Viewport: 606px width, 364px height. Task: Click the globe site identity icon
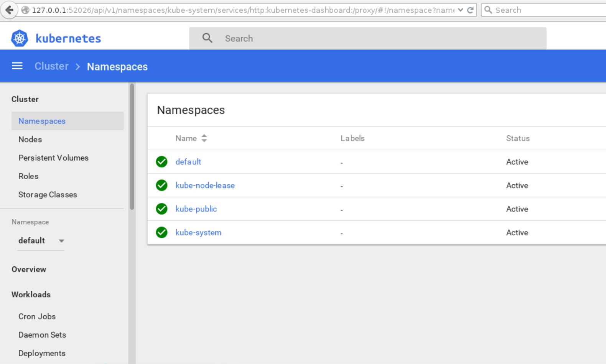click(x=25, y=10)
